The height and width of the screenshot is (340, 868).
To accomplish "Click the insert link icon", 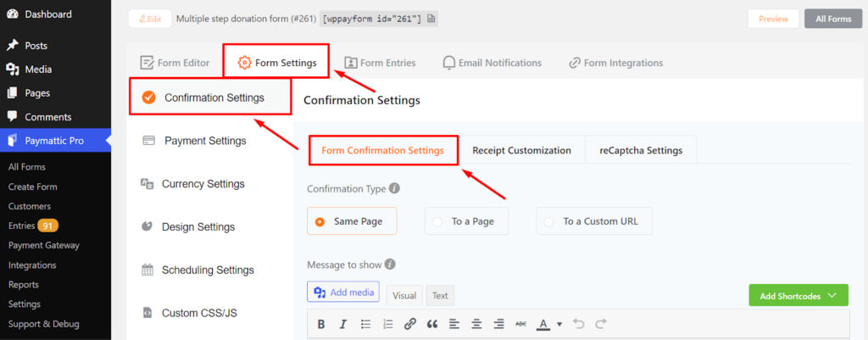I will tap(410, 324).
